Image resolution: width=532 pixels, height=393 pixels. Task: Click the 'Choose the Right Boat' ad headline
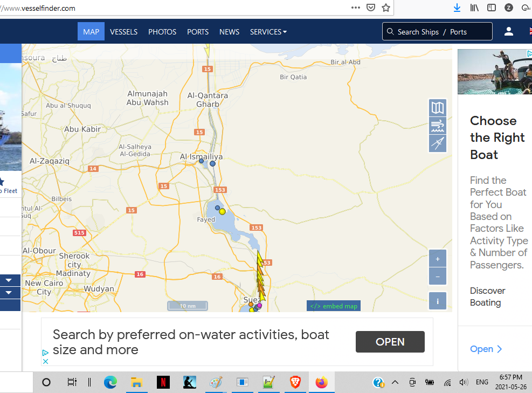[x=497, y=137]
